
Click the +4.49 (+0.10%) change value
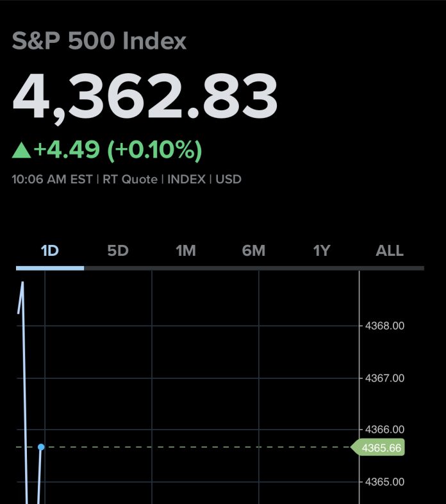click(119, 150)
